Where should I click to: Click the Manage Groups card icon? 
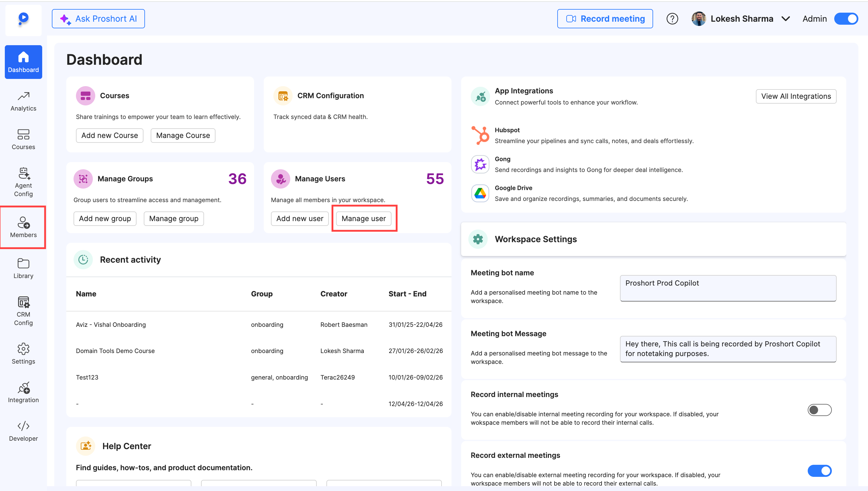click(83, 179)
